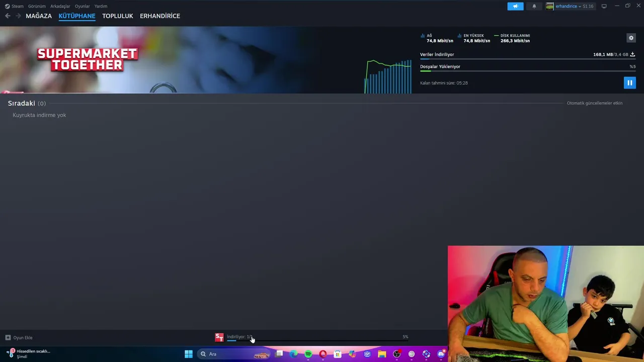The image size is (644, 362).
Task: Open the Arkadaşlar menu
Action: point(60,6)
